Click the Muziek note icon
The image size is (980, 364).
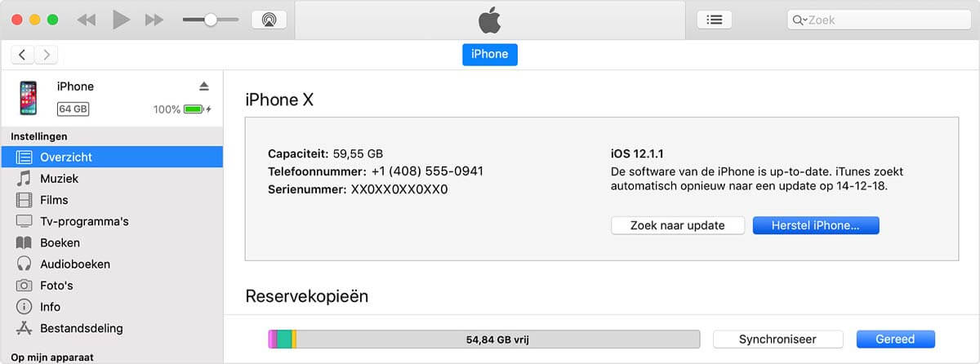coord(24,178)
